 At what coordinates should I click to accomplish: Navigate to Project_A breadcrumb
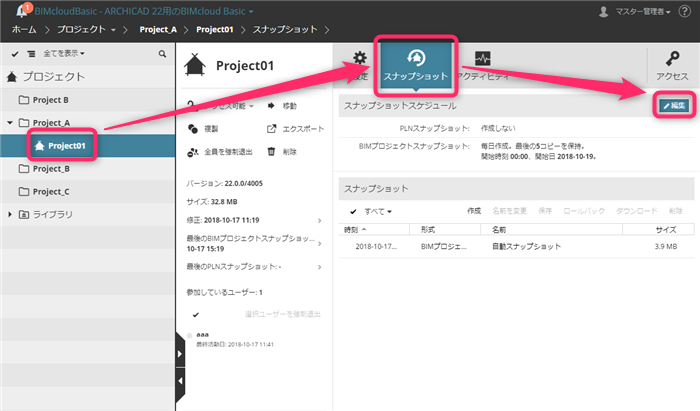158,29
